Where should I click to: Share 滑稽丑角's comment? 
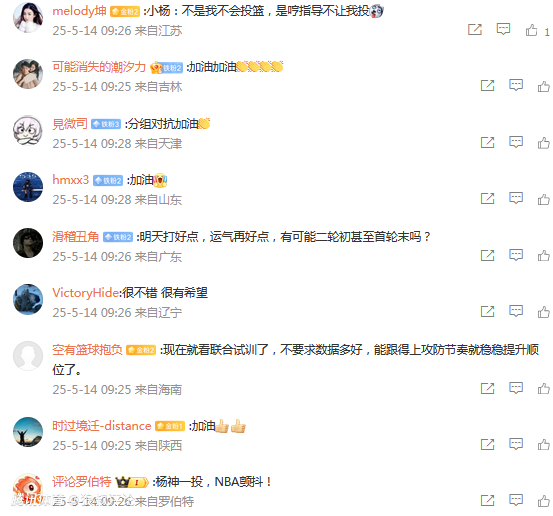[x=487, y=255]
